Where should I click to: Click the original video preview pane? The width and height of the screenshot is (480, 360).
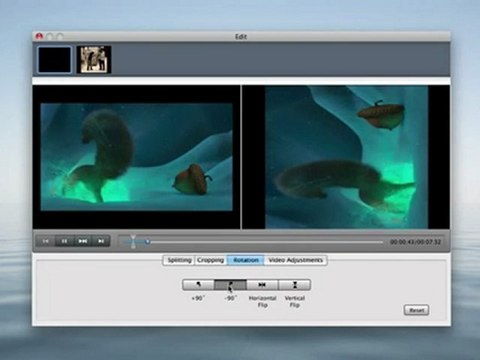tap(136, 157)
